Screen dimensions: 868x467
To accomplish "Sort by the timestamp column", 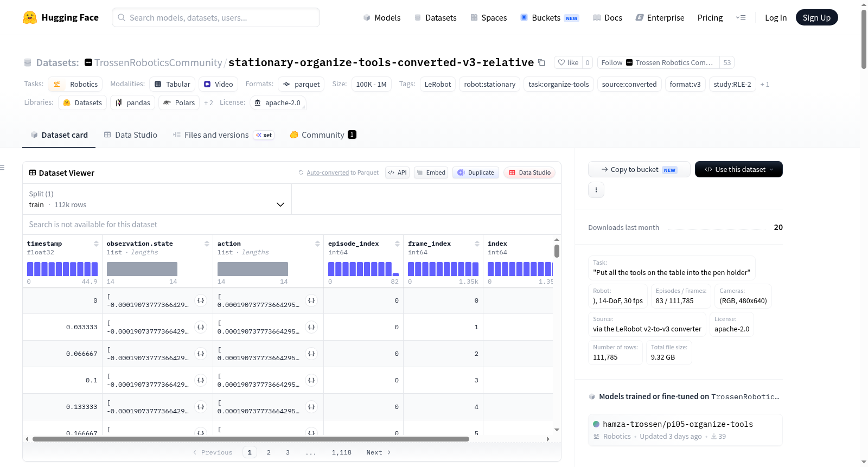I will (x=96, y=244).
